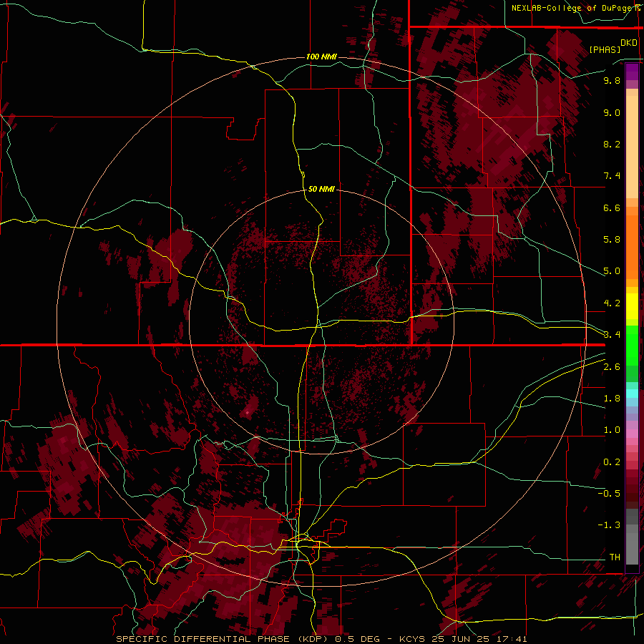The image size is (644, 644).
Task: Click the KCYS 25 JUN 25 17:41 timestamp
Action: (463, 639)
